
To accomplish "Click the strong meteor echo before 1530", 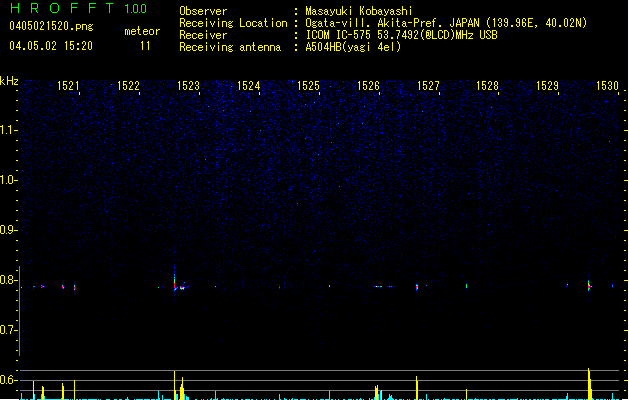I will pos(589,286).
